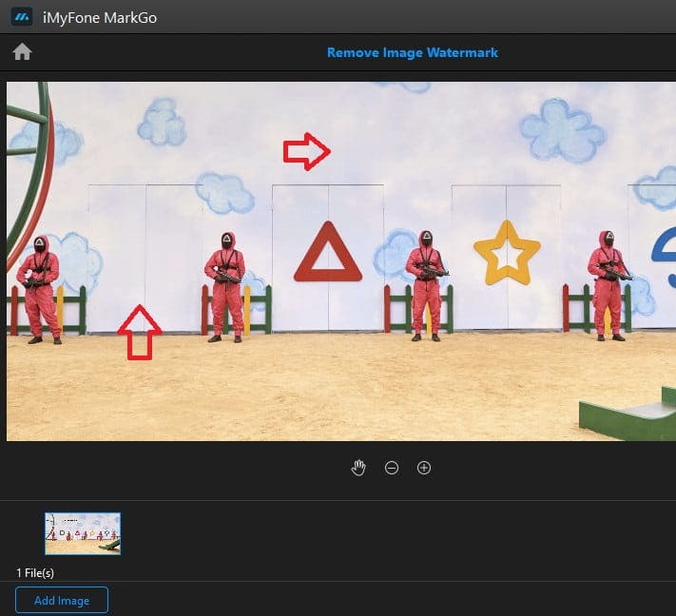The height and width of the screenshot is (616, 676).
Task: Click the main image preview canvas
Action: (341, 261)
